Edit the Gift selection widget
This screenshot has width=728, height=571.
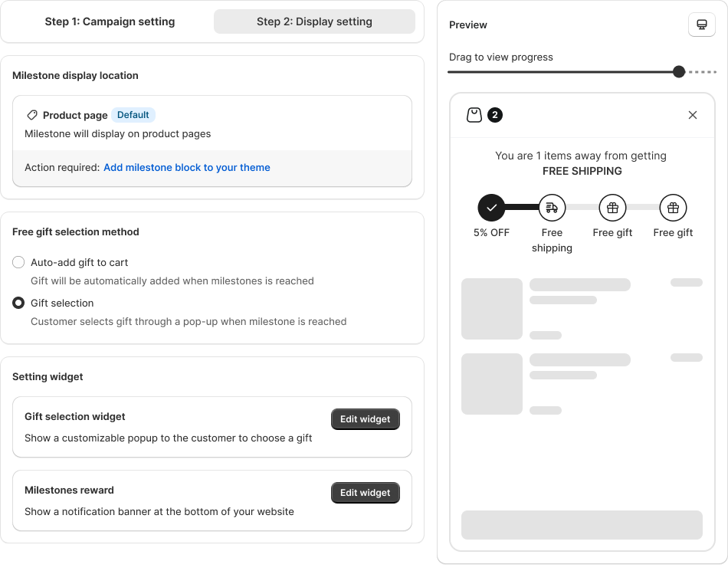click(365, 419)
